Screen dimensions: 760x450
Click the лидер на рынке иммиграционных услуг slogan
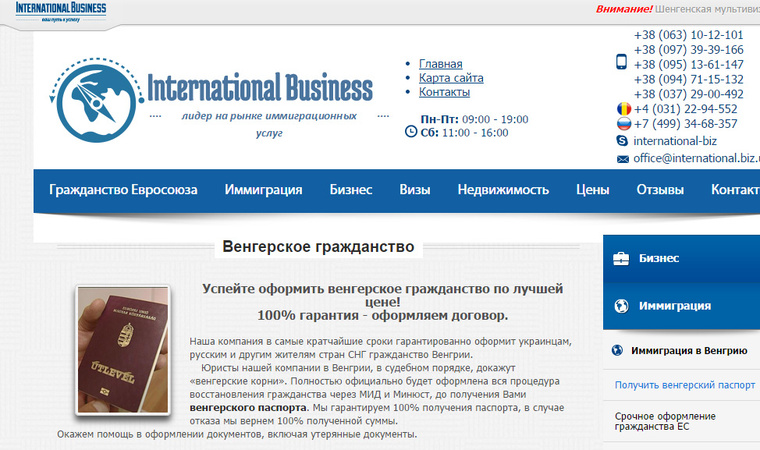269,124
